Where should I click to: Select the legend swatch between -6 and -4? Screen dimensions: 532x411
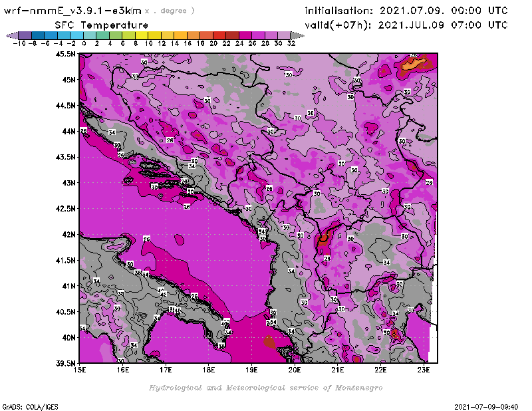tap(51, 35)
